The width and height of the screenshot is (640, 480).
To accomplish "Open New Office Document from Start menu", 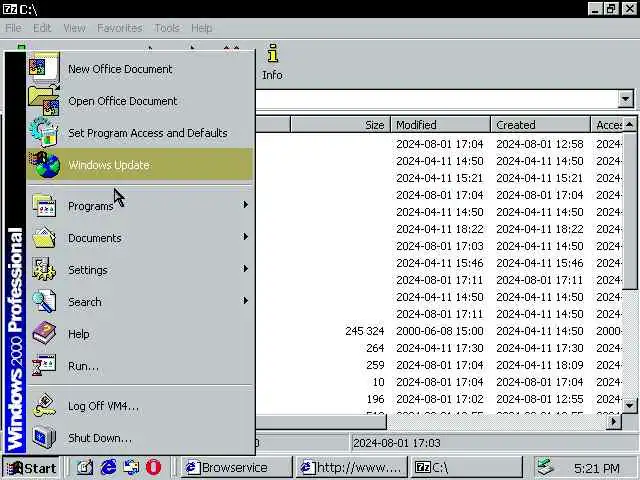I will pyautogui.click(x=140, y=69).
